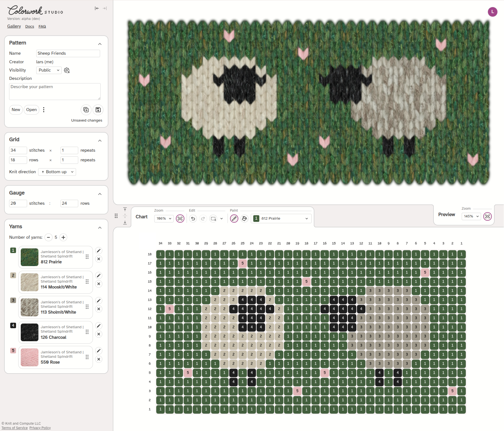Select the pencil paint tool
The width and height of the screenshot is (504, 431).
(x=234, y=219)
